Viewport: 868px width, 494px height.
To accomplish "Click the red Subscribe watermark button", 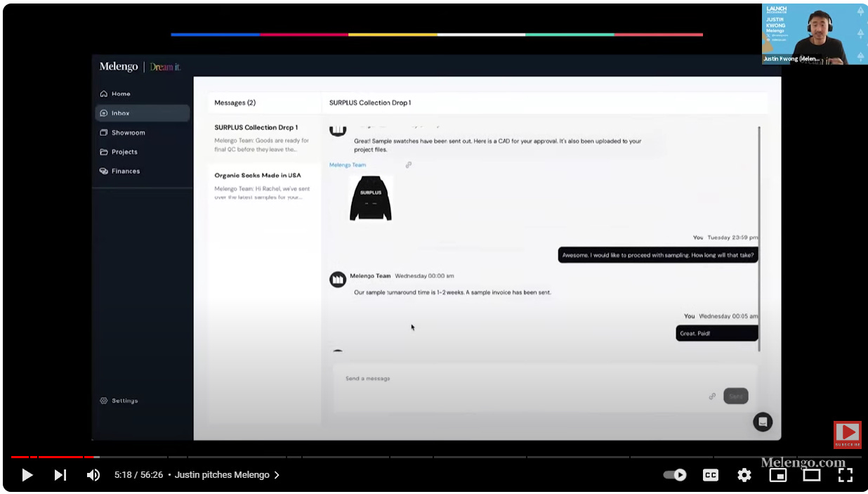I will (848, 435).
